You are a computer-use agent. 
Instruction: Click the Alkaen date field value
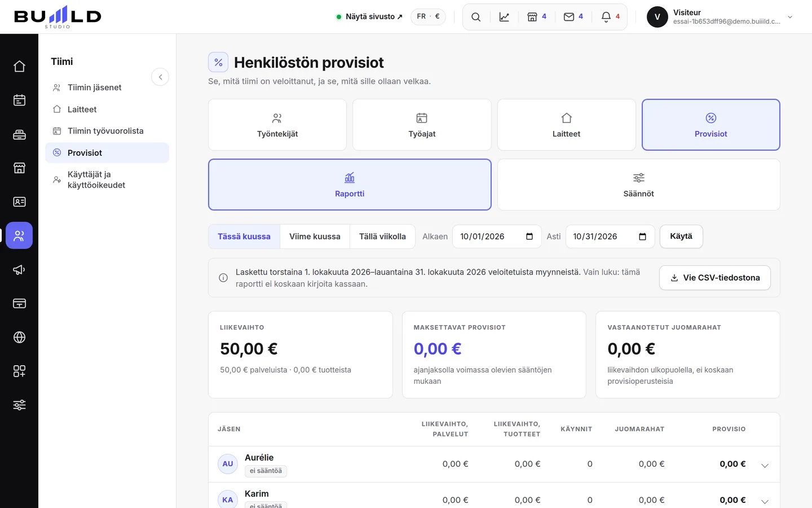coord(482,237)
